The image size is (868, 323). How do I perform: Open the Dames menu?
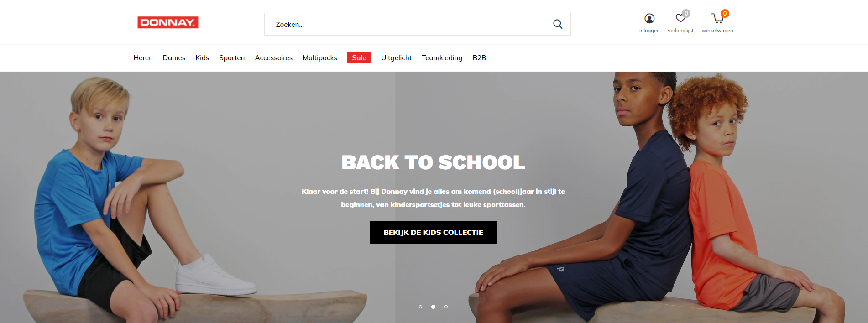[x=174, y=58]
